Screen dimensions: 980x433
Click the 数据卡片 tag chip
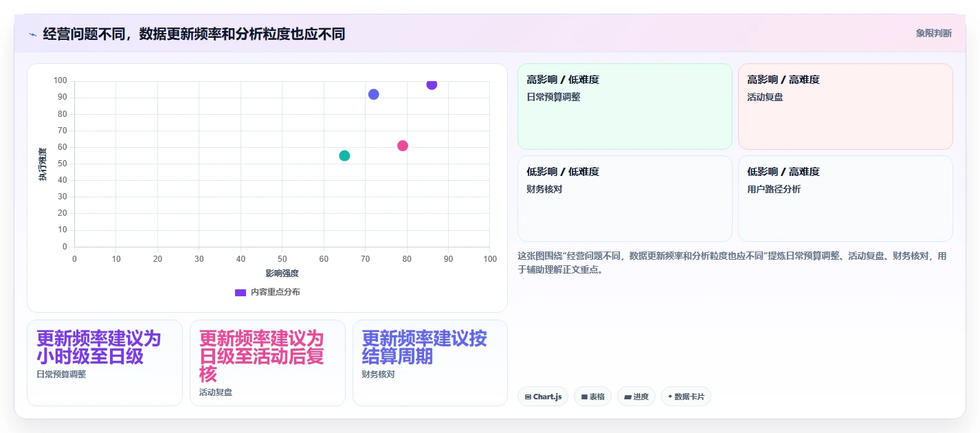point(686,397)
